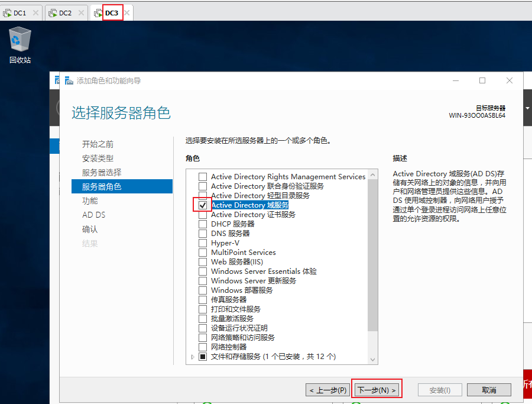Close the 添加角色和功能向导 window

tap(510, 80)
